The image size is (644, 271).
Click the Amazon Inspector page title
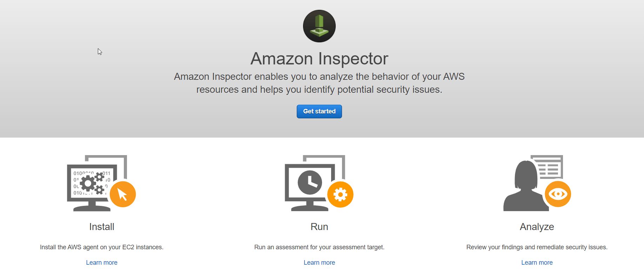coord(319,58)
